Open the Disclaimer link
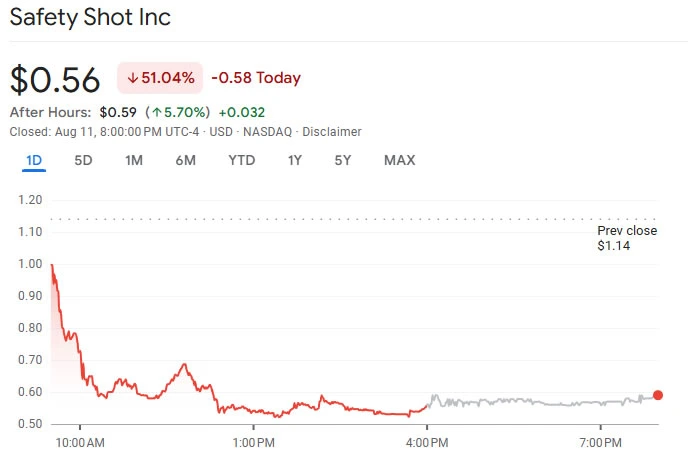The width and height of the screenshot is (688, 459). click(332, 132)
